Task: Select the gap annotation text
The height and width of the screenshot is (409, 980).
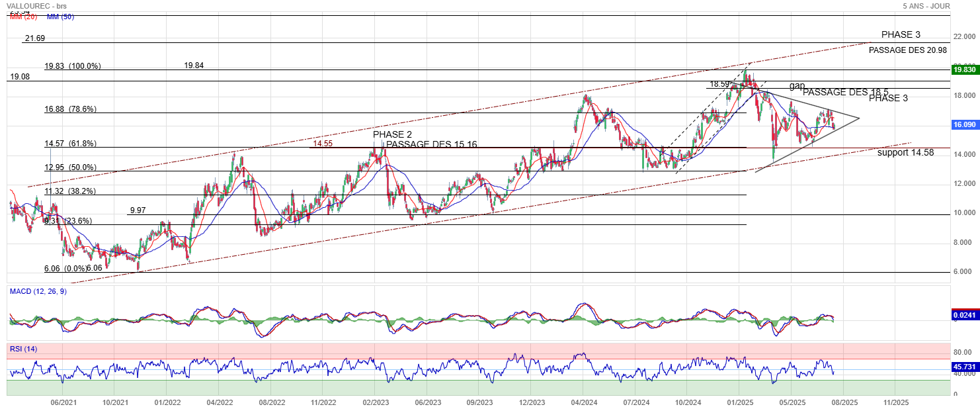Action: pyautogui.click(x=797, y=86)
